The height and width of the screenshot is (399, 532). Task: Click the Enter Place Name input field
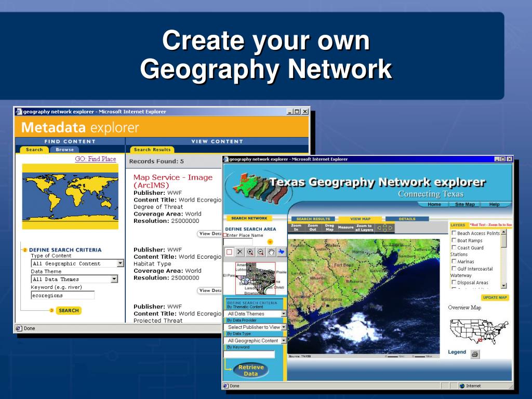point(238,242)
